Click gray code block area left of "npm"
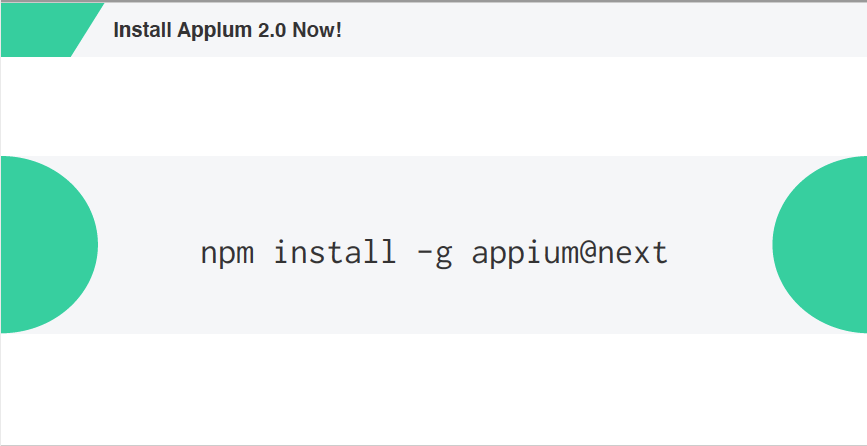The height and width of the screenshot is (446, 867). coord(150,250)
